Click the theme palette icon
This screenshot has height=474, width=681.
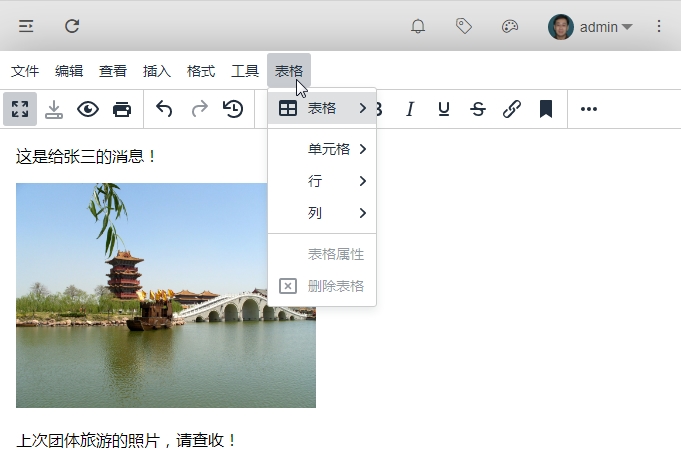[x=510, y=27]
